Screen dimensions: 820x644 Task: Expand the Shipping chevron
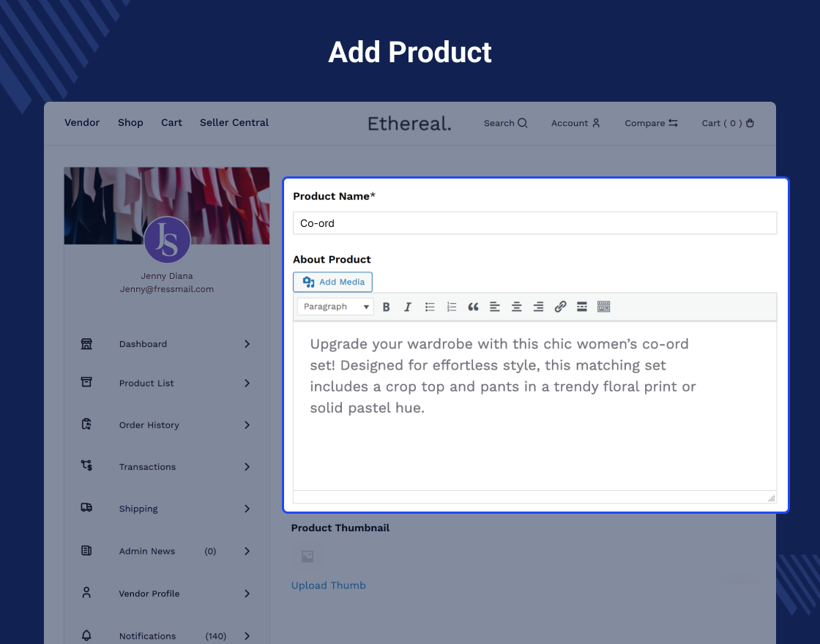pos(247,509)
